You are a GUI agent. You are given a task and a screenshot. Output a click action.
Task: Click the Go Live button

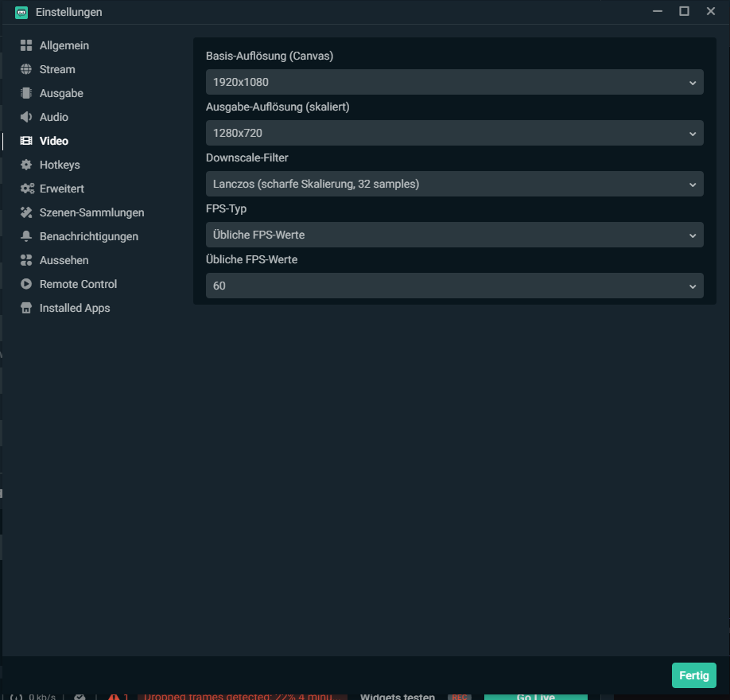(535, 696)
